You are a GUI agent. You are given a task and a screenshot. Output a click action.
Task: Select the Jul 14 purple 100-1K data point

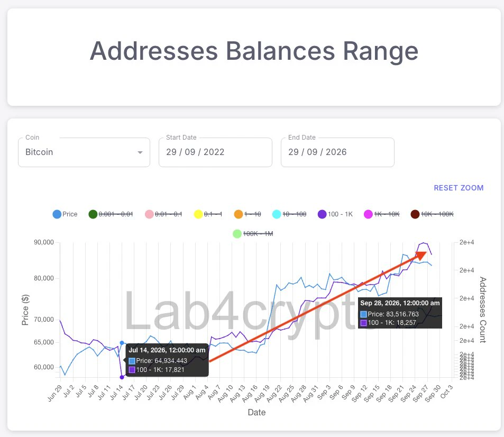pos(122,377)
